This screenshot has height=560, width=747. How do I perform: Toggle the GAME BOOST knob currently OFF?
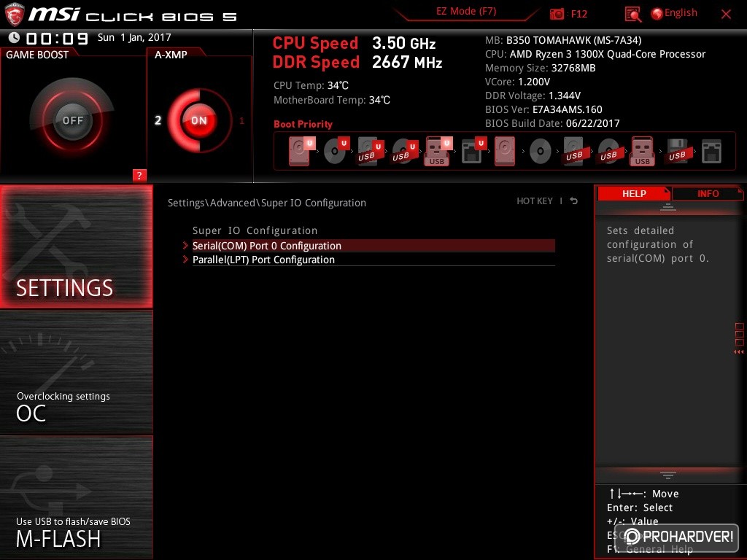(x=72, y=120)
